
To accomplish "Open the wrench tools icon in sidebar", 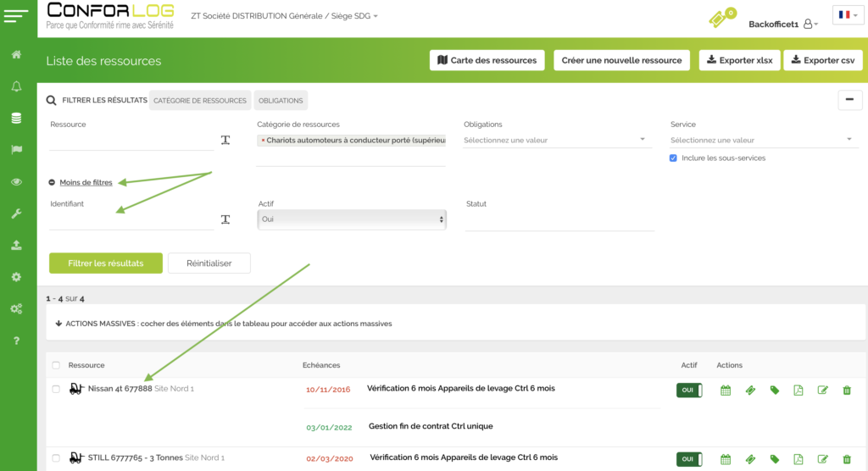I will click(x=16, y=213).
